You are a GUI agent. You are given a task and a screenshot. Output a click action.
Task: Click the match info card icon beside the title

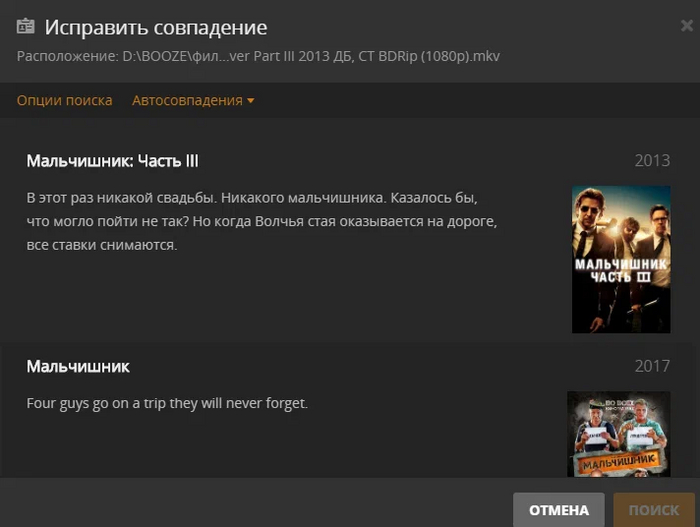(25, 26)
